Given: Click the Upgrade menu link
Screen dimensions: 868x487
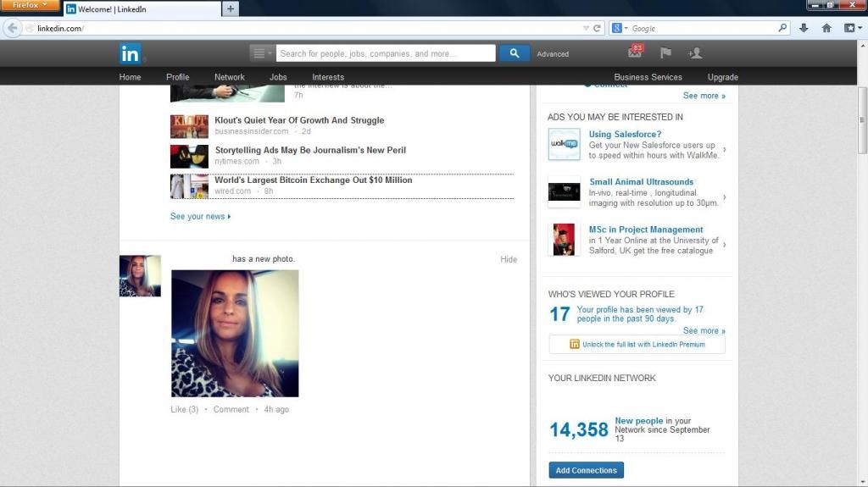Looking at the screenshot, I should coord(722,77).
